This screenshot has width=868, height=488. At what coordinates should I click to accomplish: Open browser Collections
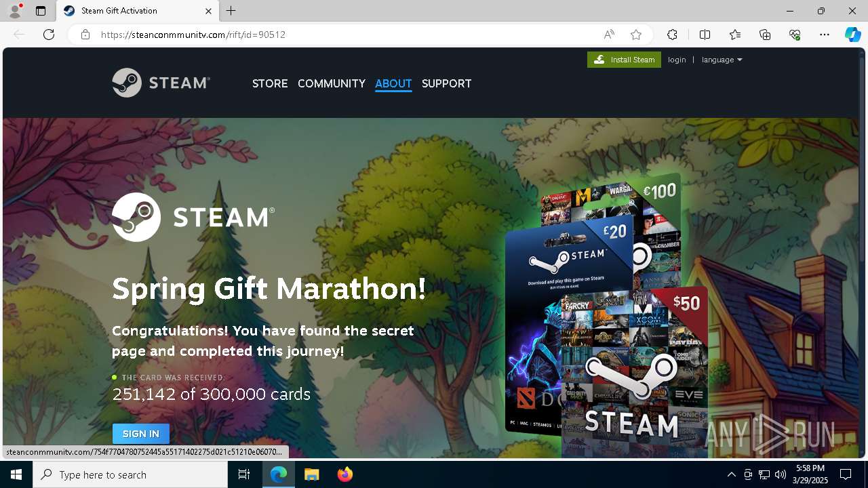click(765, 35)
